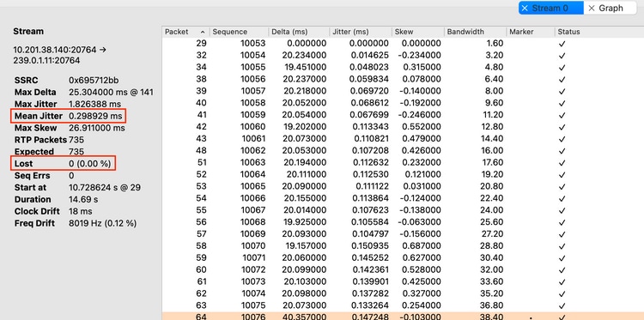Click status checkmark for packet 29

562,44
